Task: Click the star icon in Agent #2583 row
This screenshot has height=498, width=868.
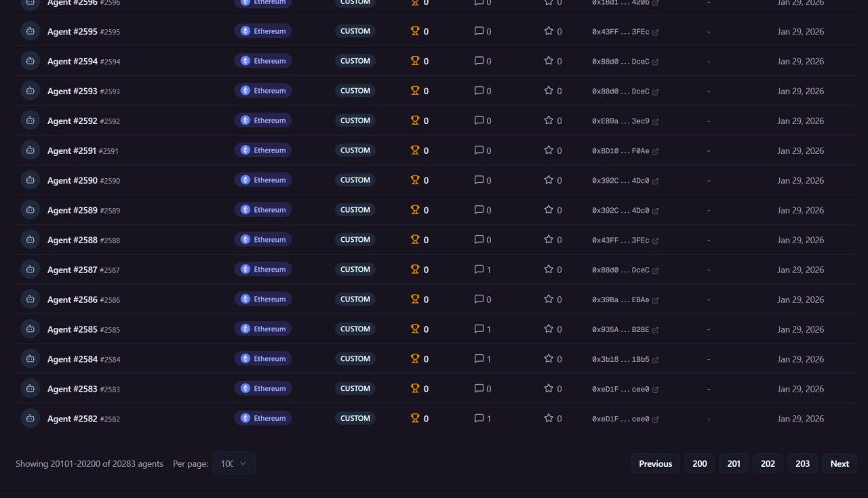Action: (549, 389)
